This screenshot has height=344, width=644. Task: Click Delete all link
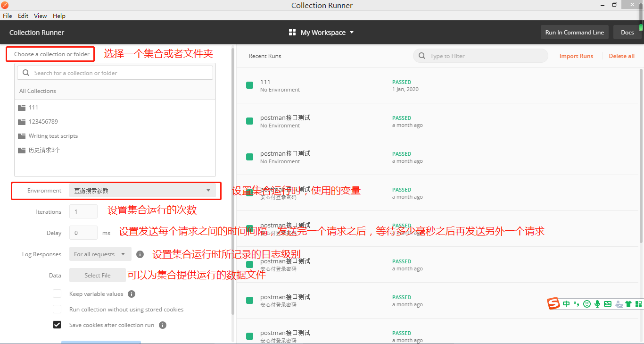point(621,56)
